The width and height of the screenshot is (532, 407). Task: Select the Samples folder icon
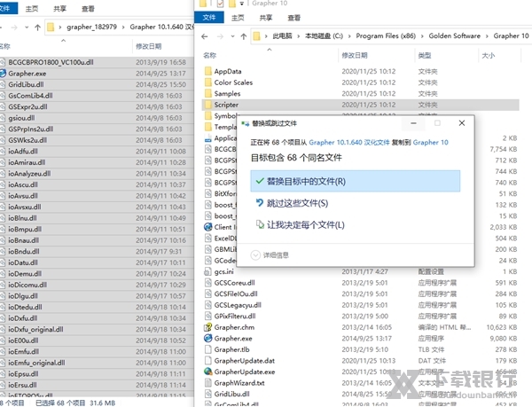click(x=208, y=94)
